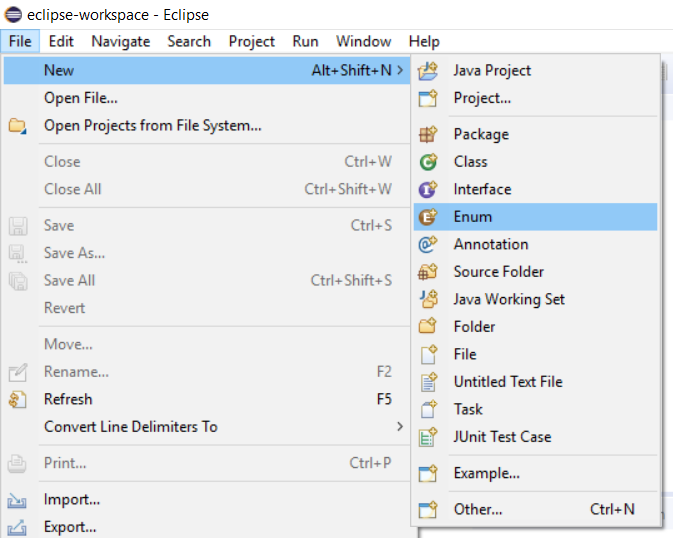
Task: Expand the New submenu arrow
Action: pos(400,70)
